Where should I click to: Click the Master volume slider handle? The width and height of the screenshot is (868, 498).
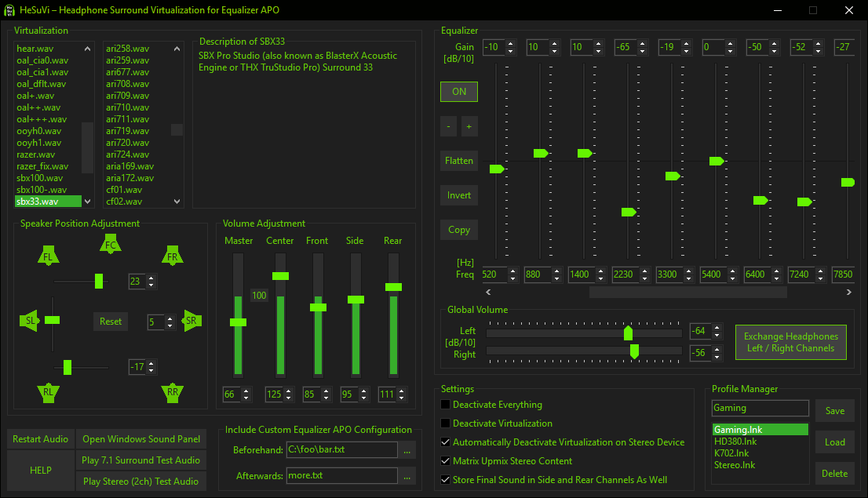[238, 322]
